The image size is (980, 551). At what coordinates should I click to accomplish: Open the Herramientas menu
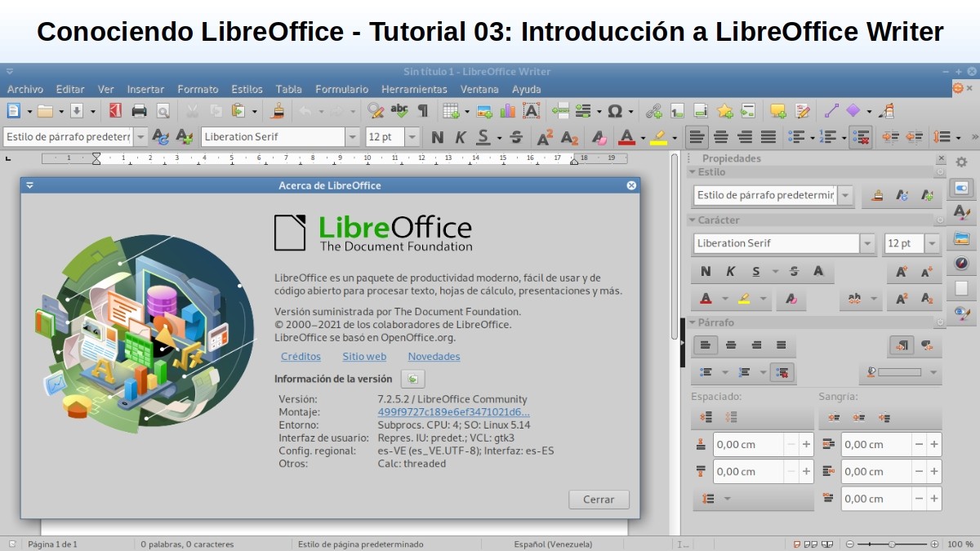415,89
